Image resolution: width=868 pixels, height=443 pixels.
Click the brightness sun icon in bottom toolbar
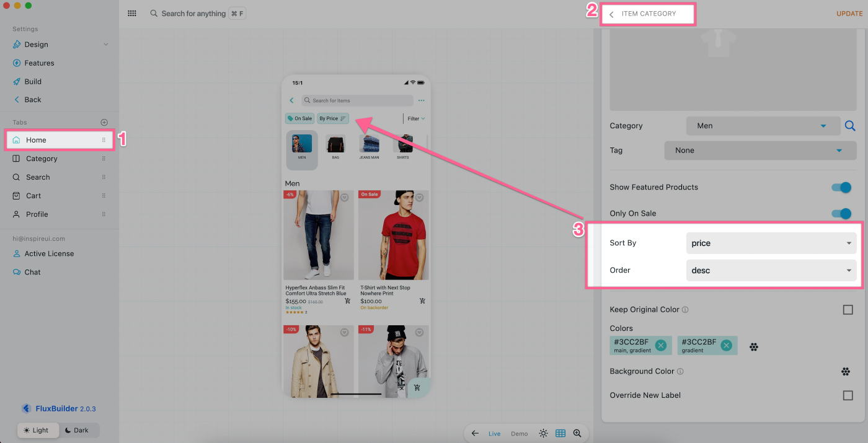coord(543,434)
